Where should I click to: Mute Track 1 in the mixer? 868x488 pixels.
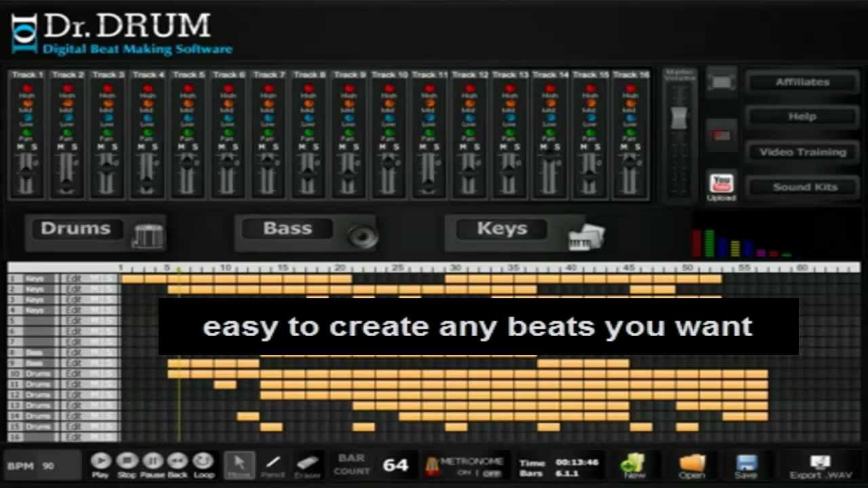tap(20, 146)
